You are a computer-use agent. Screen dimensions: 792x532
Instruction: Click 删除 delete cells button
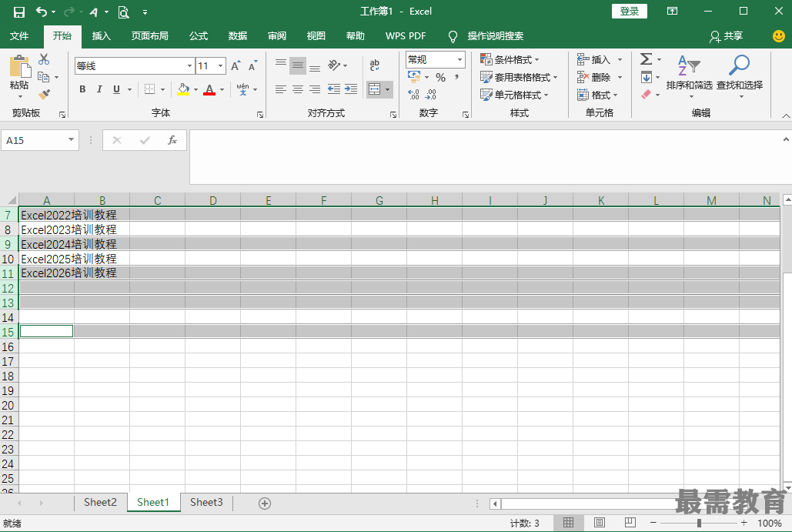[594, 77]
